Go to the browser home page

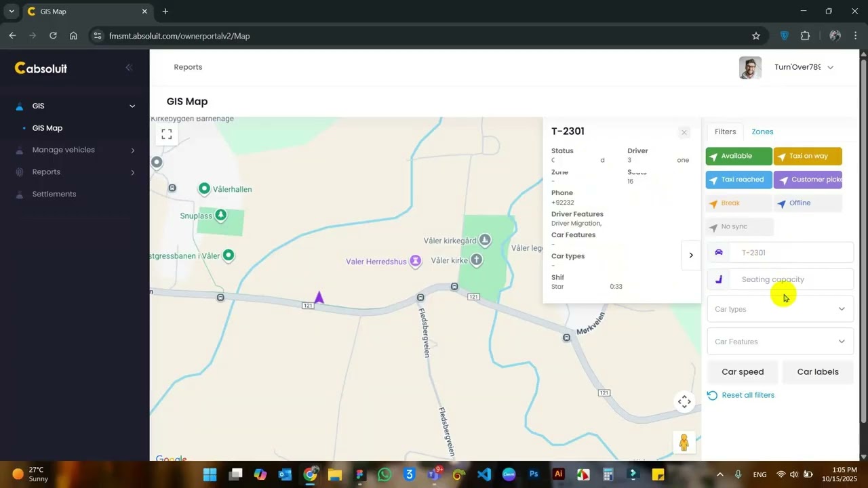73,36
